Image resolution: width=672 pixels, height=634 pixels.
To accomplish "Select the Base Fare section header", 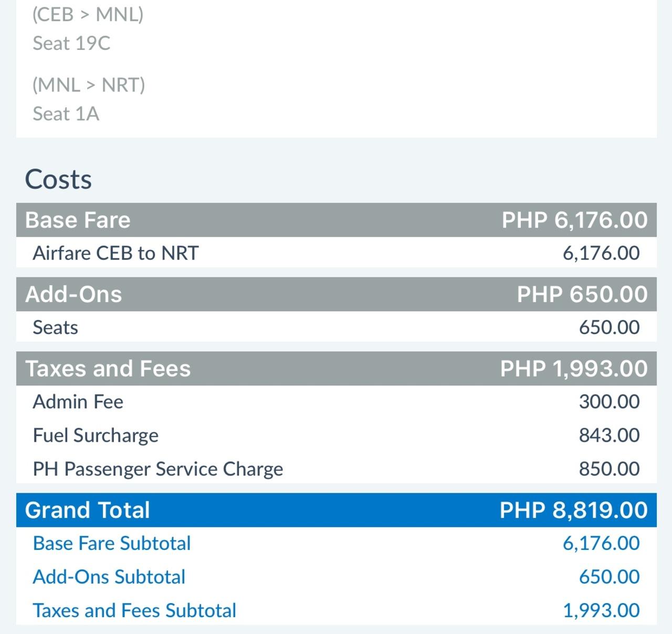I will click(x=336, y=220).
